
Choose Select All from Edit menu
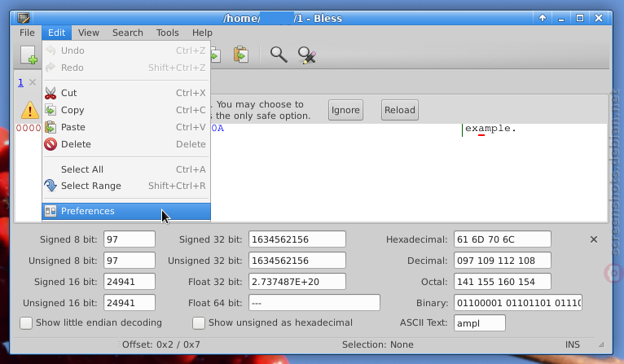(x=126, y=169)
